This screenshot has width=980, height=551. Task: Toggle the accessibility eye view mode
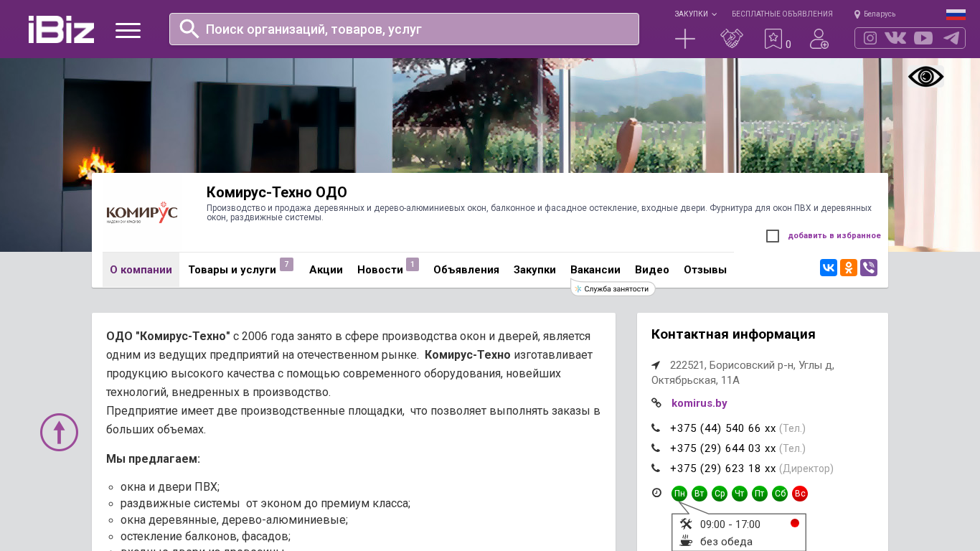coord(925,77)
